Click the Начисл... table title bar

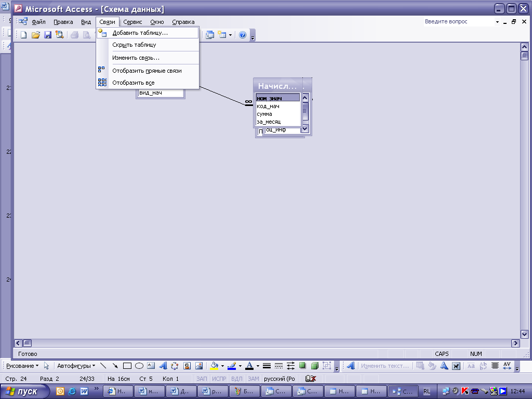pyautogui.click(x=278, y=86)
